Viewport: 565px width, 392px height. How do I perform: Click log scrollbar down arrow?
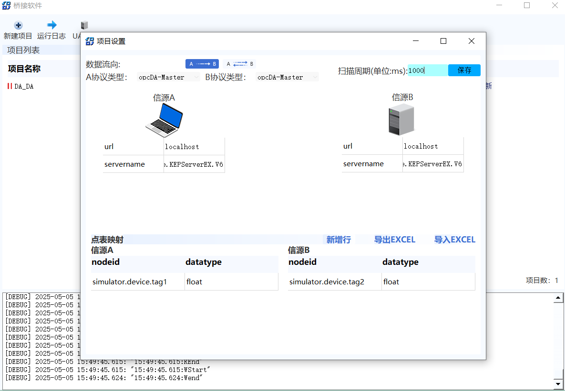point(558,384)
